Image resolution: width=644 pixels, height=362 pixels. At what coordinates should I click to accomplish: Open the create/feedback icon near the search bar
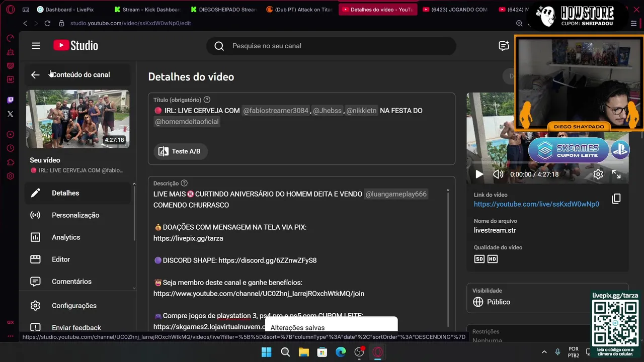[504, 46]
